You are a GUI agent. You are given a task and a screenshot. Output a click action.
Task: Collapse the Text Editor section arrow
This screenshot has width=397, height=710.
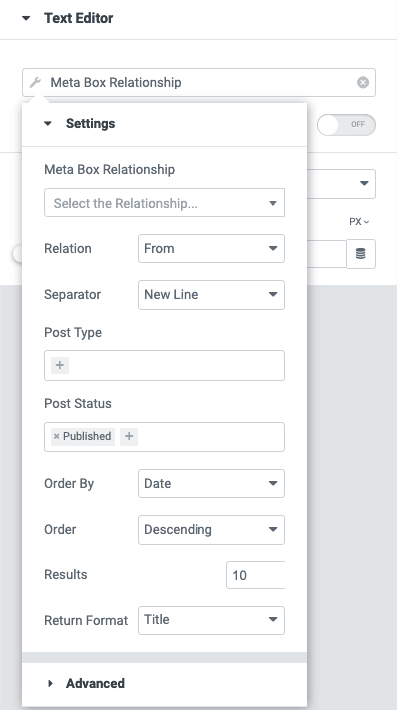coord(26,19)
